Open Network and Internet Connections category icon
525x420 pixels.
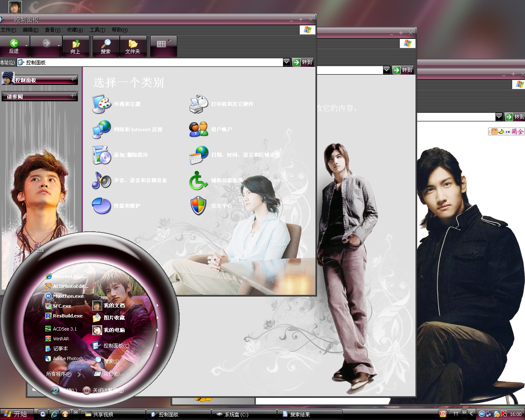(x=101, y=129)
